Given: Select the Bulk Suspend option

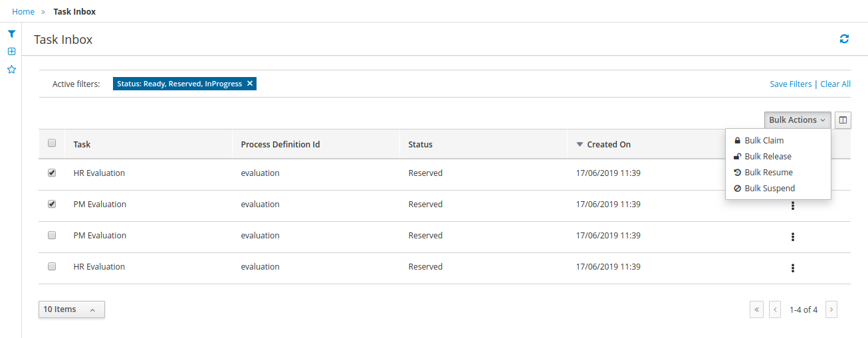Looking at the screenshot, I should point(769,189).
